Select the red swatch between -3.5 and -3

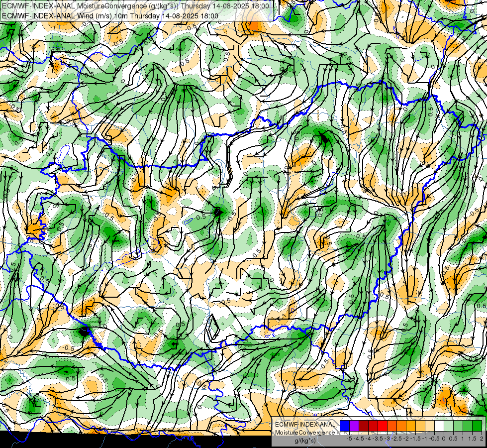[373, 426]
